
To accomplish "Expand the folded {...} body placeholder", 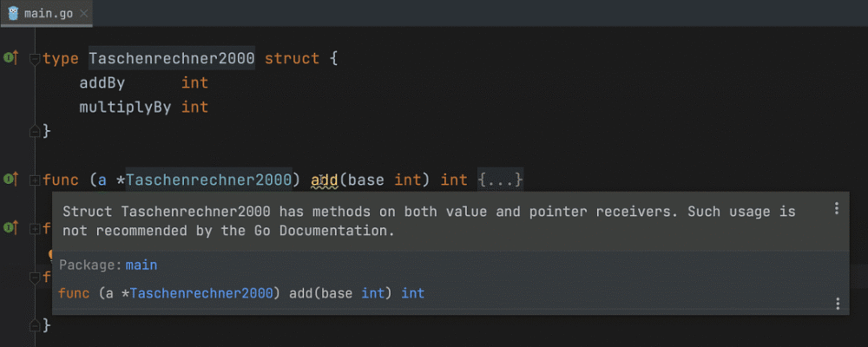I will [500, 180].
